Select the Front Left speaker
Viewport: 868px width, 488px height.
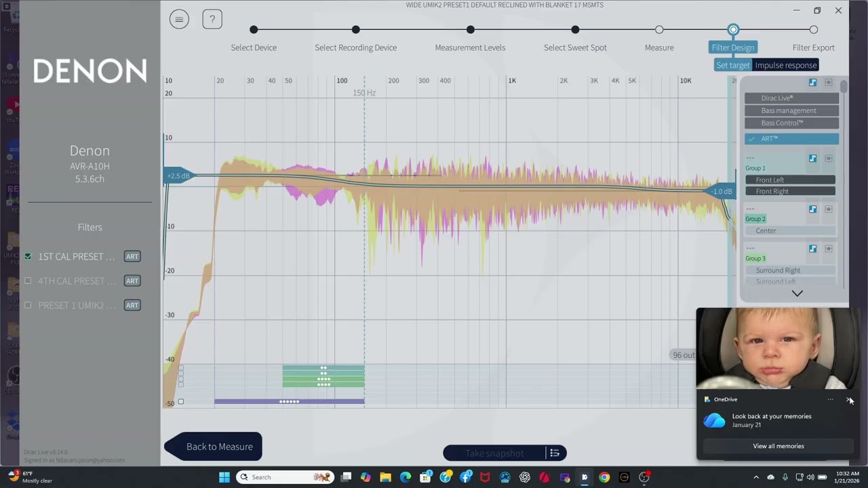click(791, 180)
